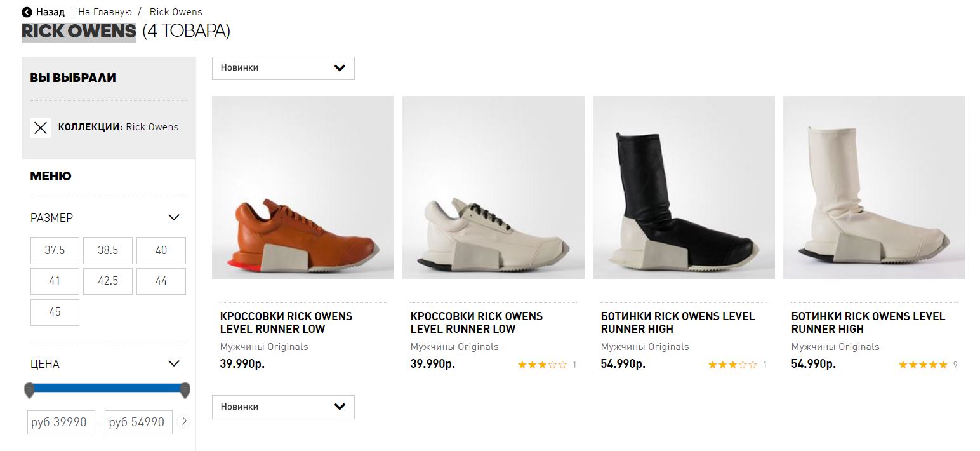The image size is (980, 451).
Task: Collapse the Цена filter section
Action: tap(174, 363)
